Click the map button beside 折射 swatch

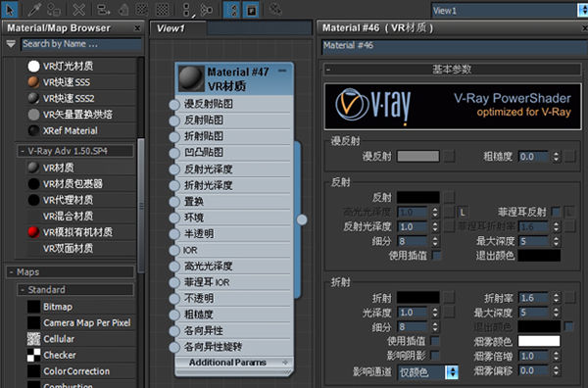(449, 298)
